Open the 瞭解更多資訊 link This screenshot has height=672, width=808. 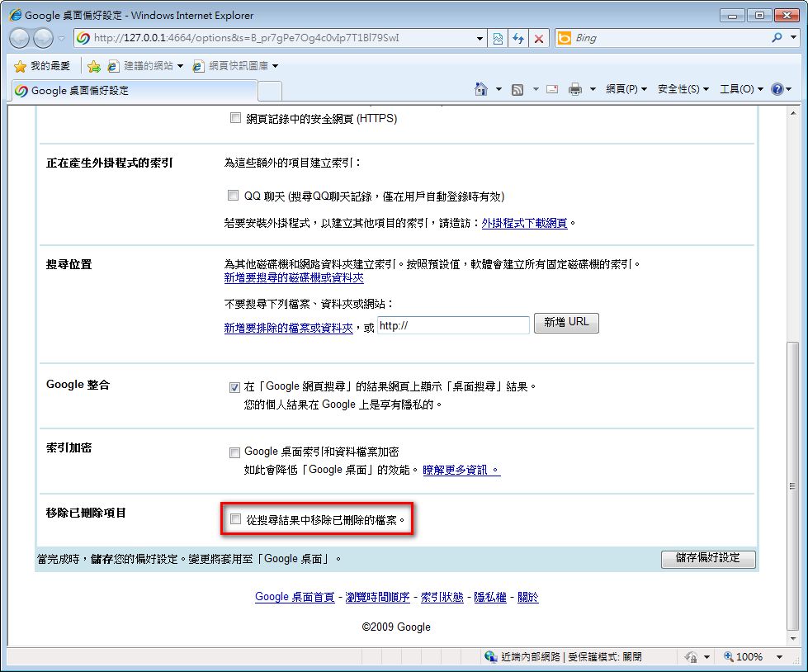pyautogui.click(x=461, y=470)
